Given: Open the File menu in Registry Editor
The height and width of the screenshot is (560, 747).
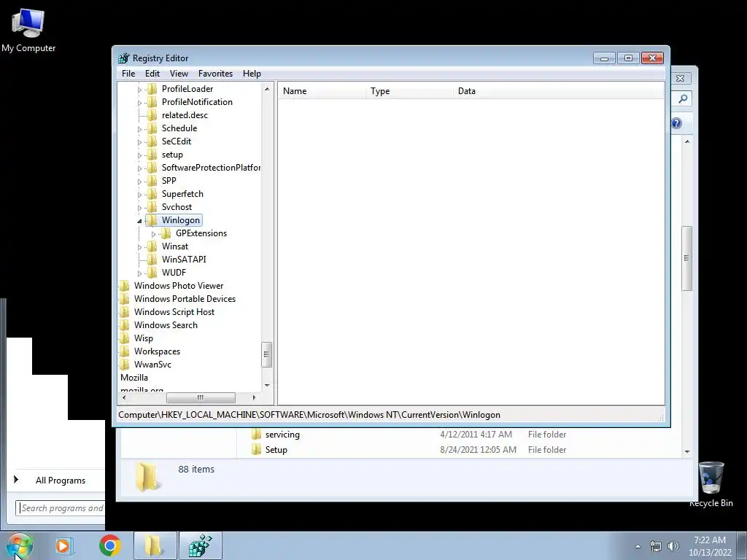Looking at the screenshot, I should coord(128,74).
